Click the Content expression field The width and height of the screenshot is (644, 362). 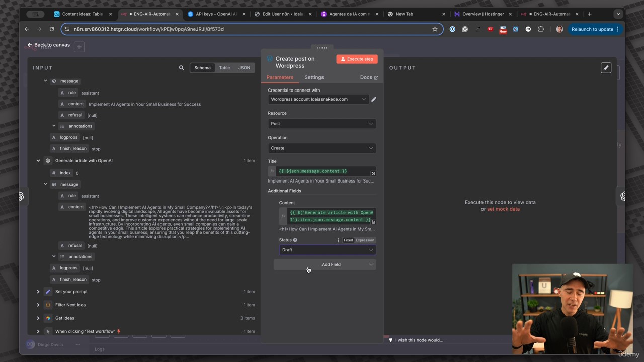[331, 216]
